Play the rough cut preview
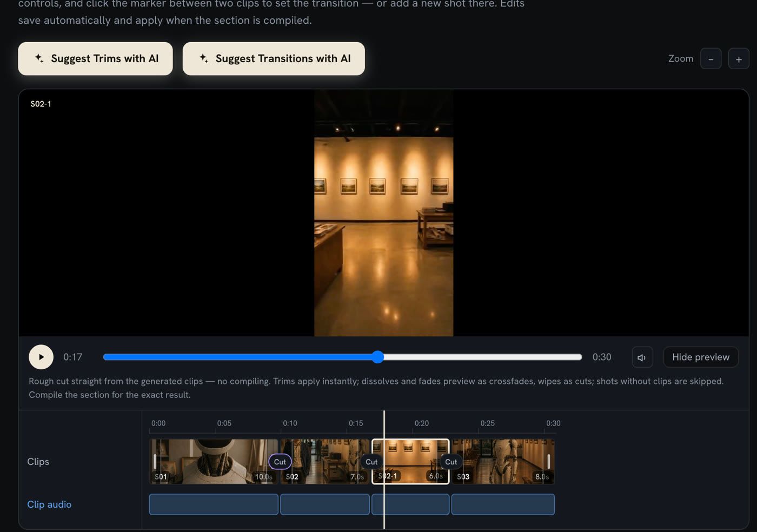The height and width of the screenshot is (532, 757). pyautogui.click(x=41, y=357)
